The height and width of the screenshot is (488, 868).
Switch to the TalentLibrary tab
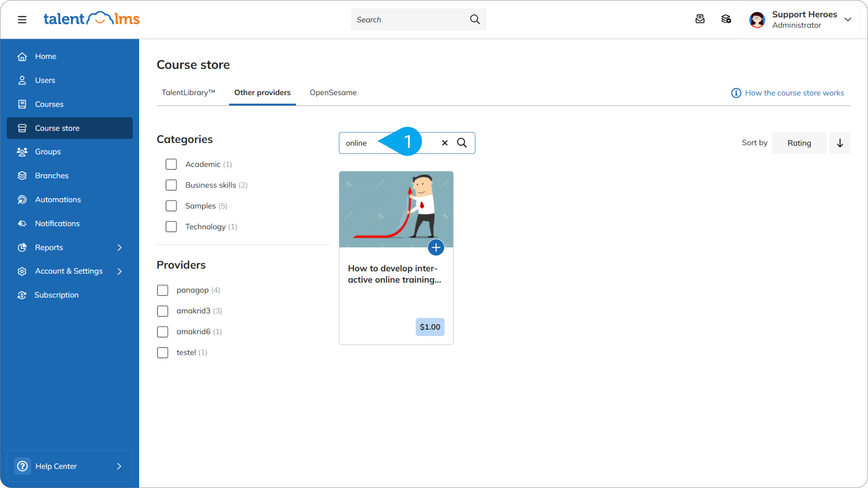[188, 93]
